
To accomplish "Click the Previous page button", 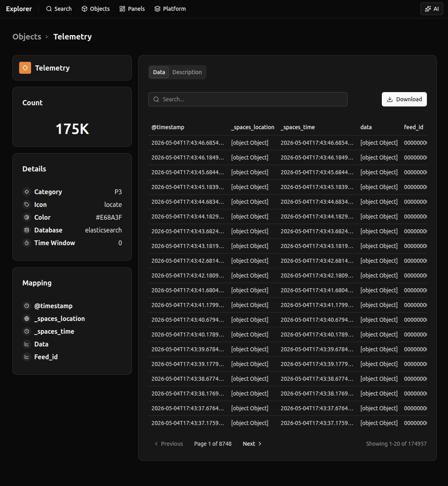I will click(x=169, y=444).
